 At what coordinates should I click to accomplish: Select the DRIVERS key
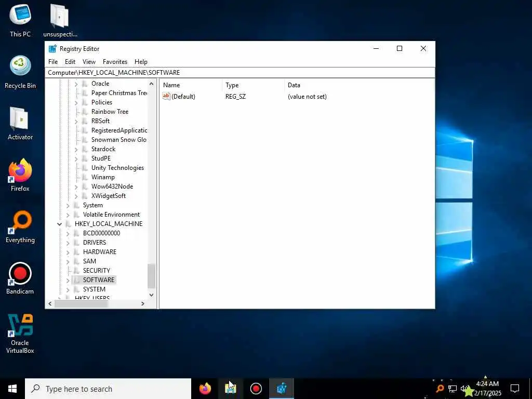(95, 243)
